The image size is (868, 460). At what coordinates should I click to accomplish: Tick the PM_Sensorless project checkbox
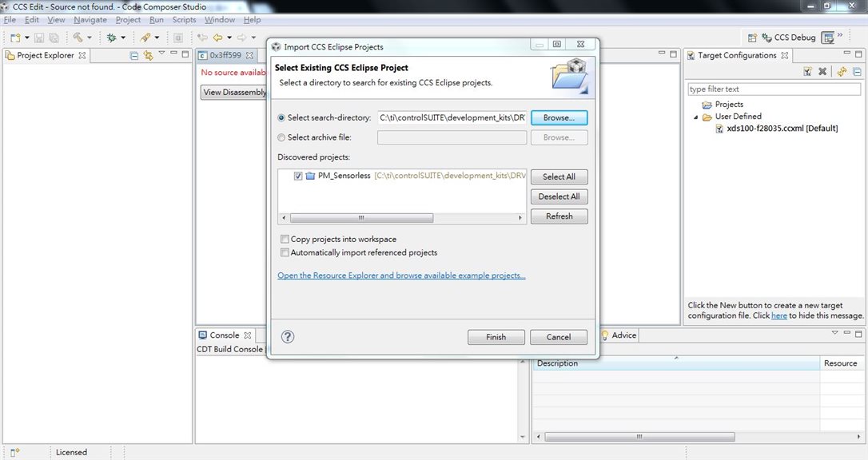click(x=298, y=176)
